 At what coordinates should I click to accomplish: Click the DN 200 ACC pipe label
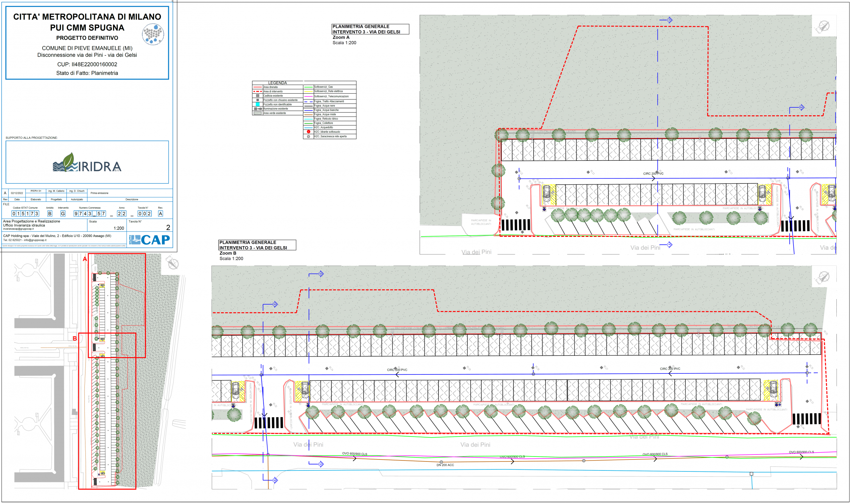tap(445, 465)
